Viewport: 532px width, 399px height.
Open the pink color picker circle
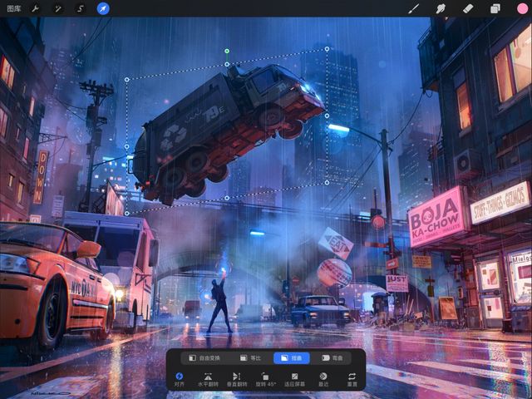(522, 8)
